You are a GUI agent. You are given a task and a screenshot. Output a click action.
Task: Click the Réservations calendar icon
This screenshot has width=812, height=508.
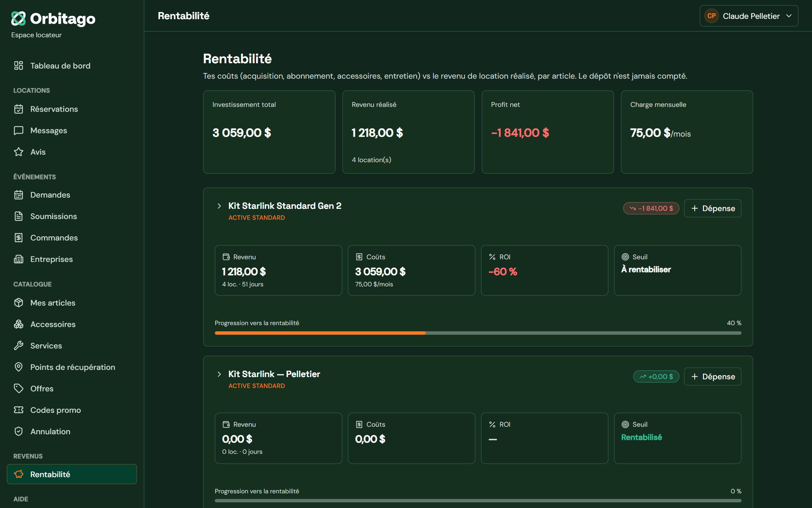tap(18, 109)
